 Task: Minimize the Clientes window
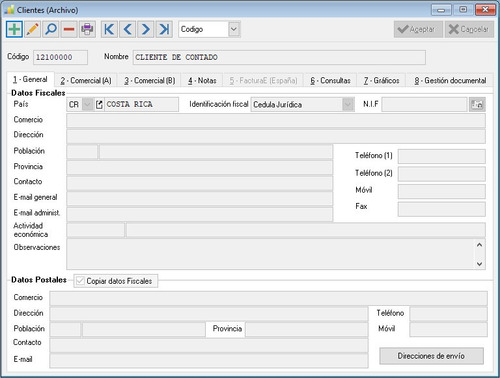441,10
